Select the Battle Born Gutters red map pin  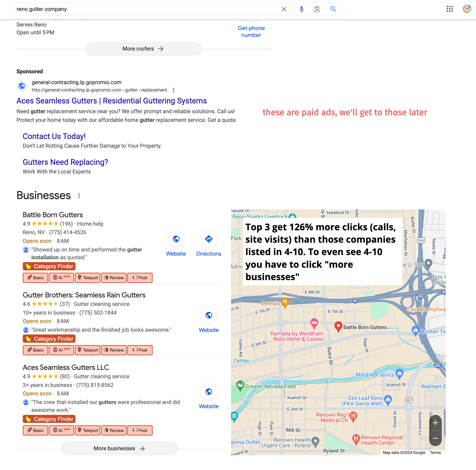[338, 326]
